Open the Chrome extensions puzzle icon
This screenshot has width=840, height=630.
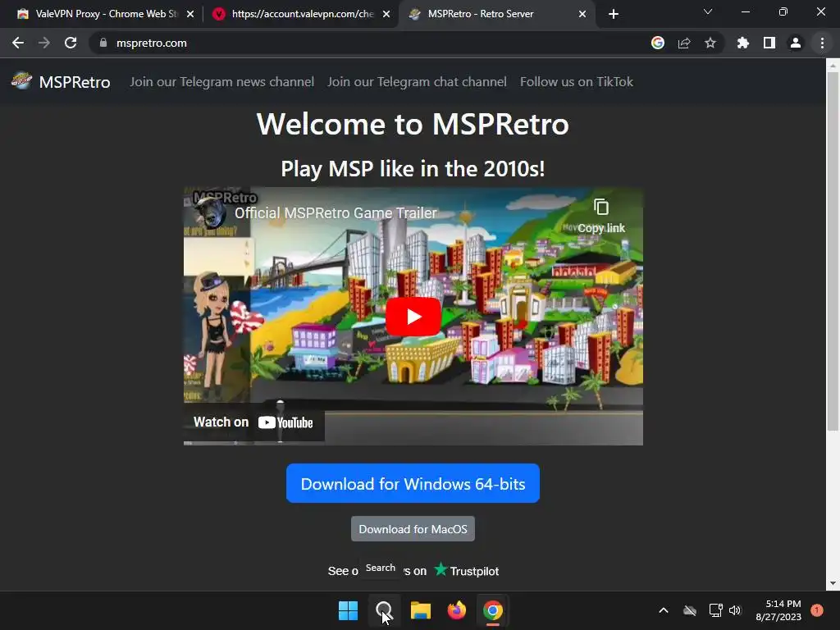click(743, 43)
